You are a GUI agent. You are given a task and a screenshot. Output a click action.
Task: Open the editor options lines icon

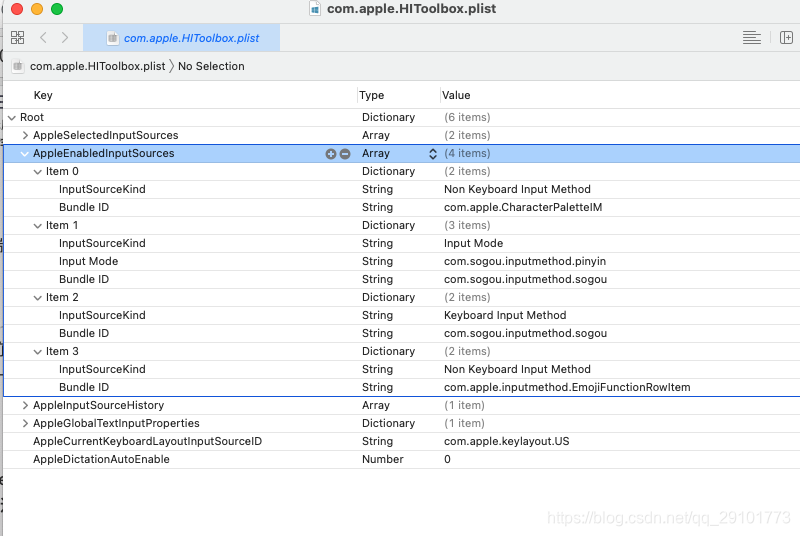pyautogui.click(x=752, y=37)
